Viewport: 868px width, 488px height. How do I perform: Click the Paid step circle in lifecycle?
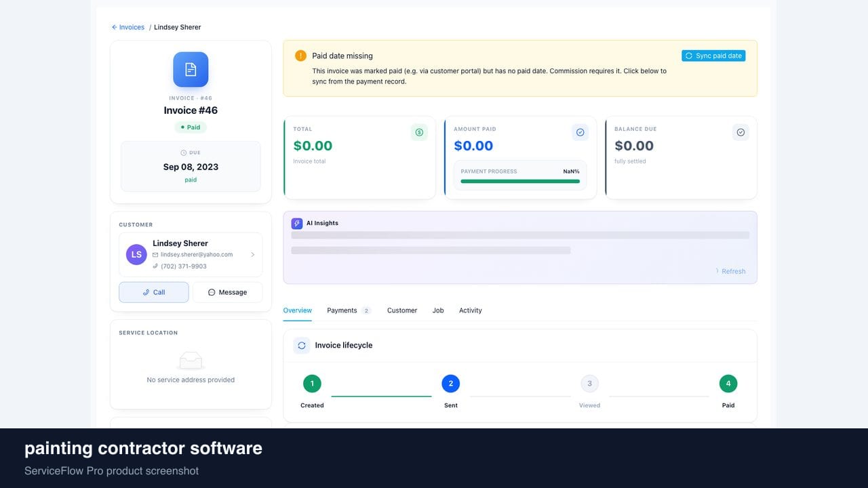click(x=728, y=384)
